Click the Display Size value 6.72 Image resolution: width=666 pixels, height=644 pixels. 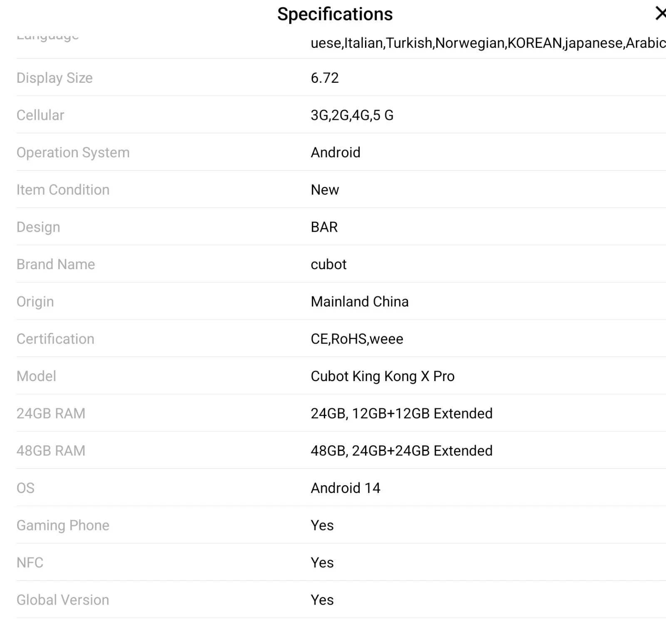[325, 78]
